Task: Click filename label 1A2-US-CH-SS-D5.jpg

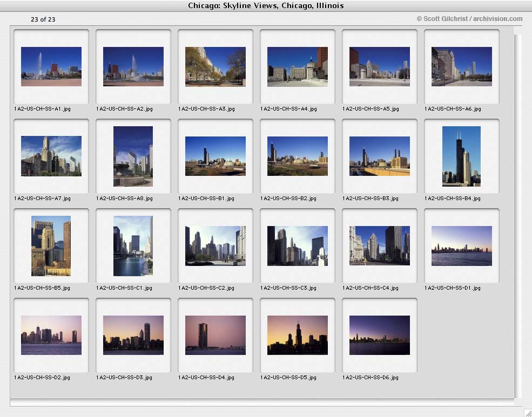Action: click(x=288, y=378)
